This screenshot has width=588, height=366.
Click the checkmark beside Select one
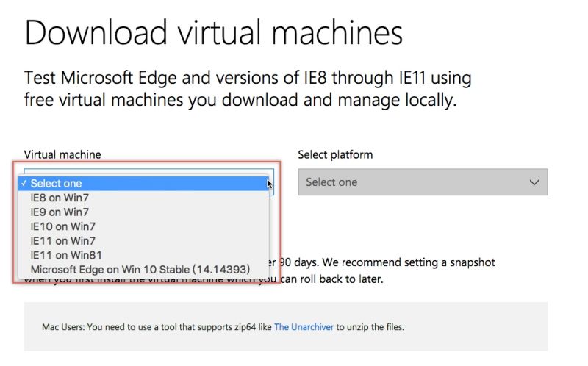point(25,184)
